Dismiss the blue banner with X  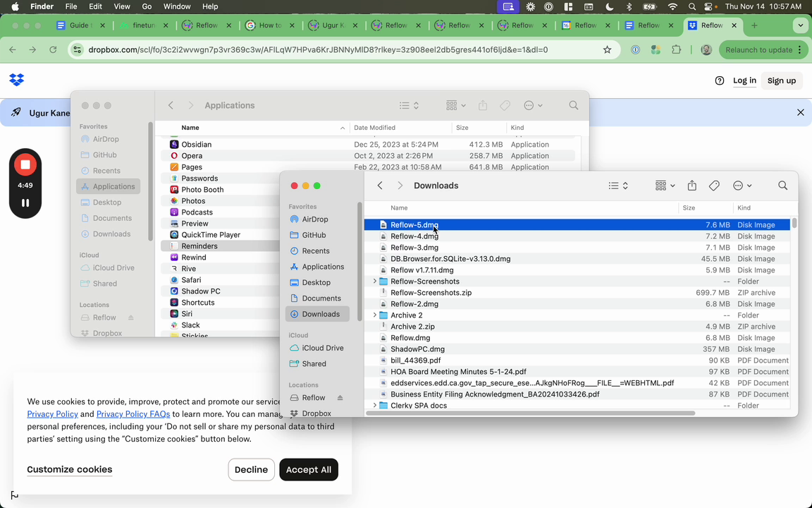click(800, 112)
